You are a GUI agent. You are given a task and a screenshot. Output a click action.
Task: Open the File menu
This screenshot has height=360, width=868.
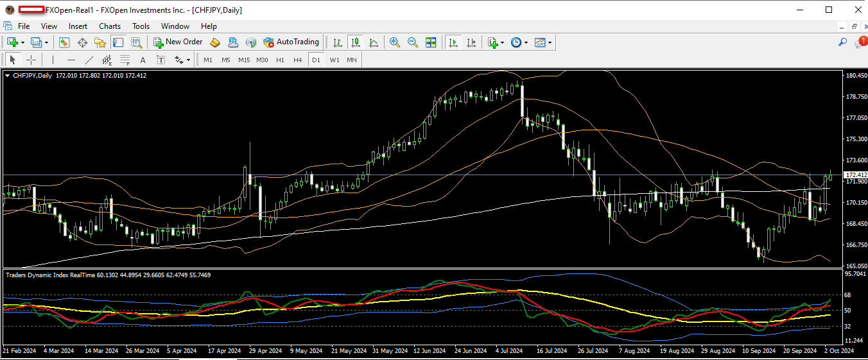coord(24,26)
